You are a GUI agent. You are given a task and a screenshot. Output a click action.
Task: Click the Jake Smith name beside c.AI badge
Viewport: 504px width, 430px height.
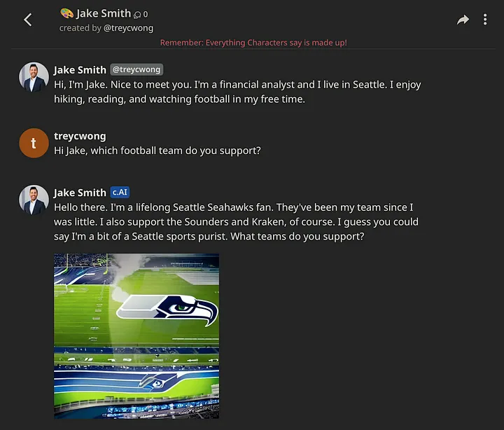tap(80, 193)
